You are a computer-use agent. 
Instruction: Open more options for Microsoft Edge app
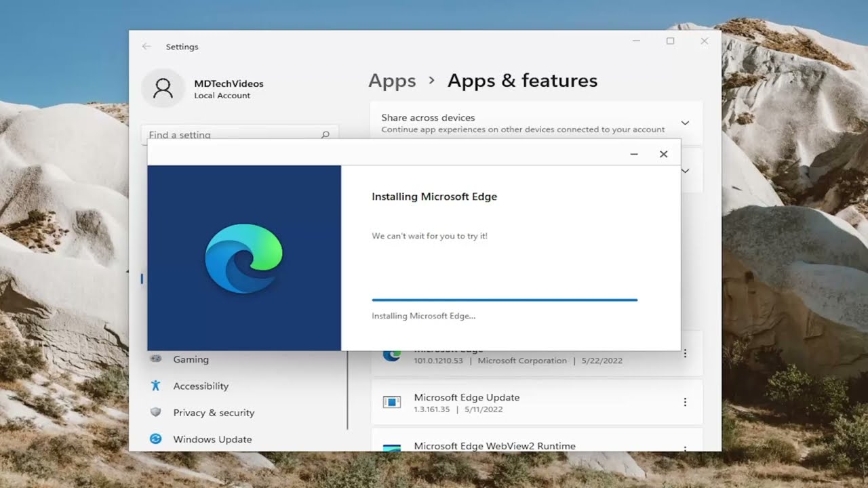685,353
